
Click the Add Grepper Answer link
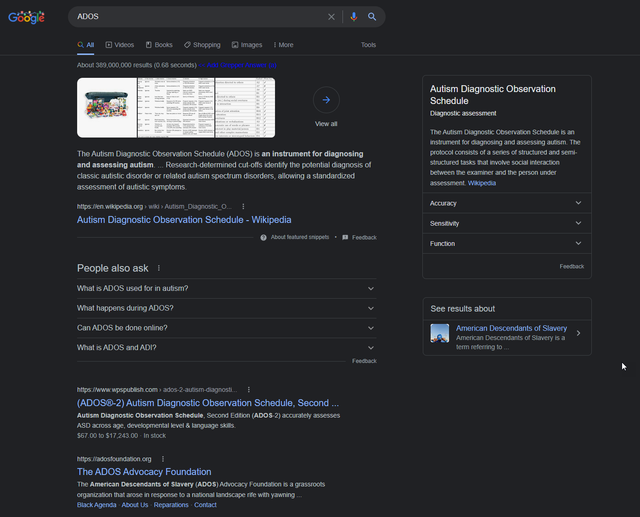click(x=237, y=65)
